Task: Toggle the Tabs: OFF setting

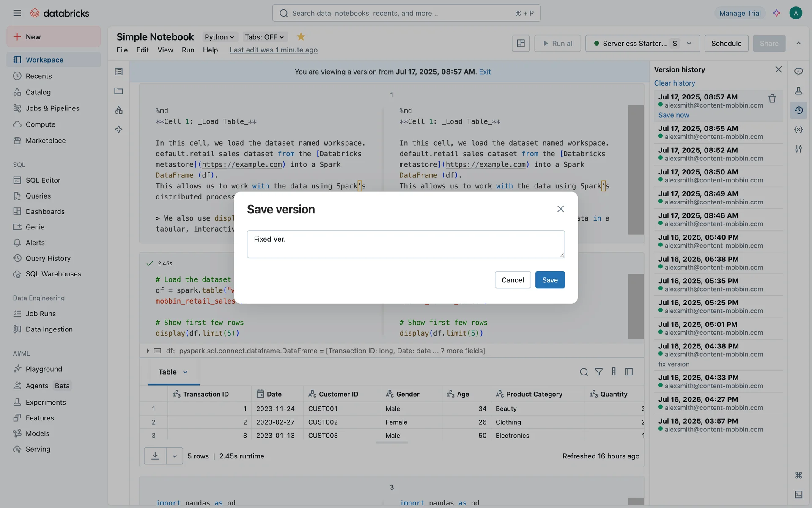Action: click(264, 37)
